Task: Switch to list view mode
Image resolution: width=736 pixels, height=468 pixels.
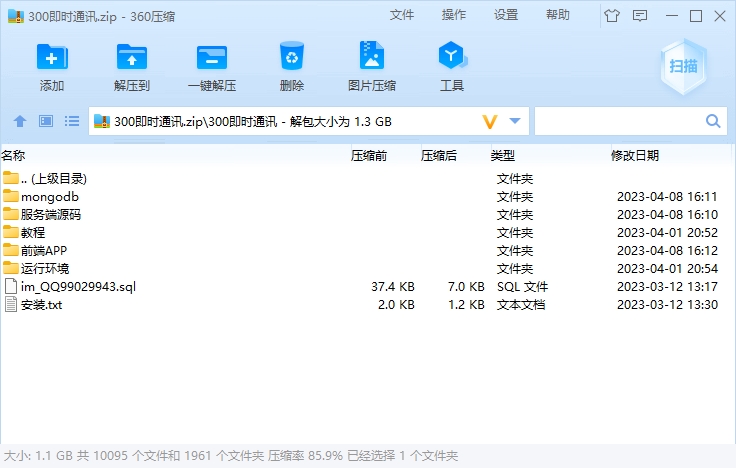Action: (72, 121)
